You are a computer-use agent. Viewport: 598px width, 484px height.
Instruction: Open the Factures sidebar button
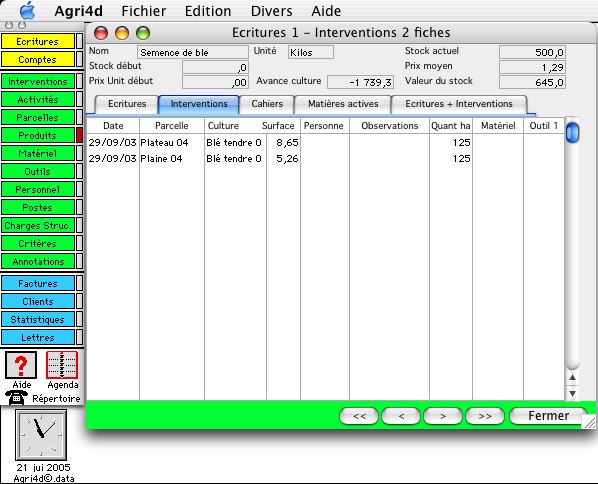point(37,283)
